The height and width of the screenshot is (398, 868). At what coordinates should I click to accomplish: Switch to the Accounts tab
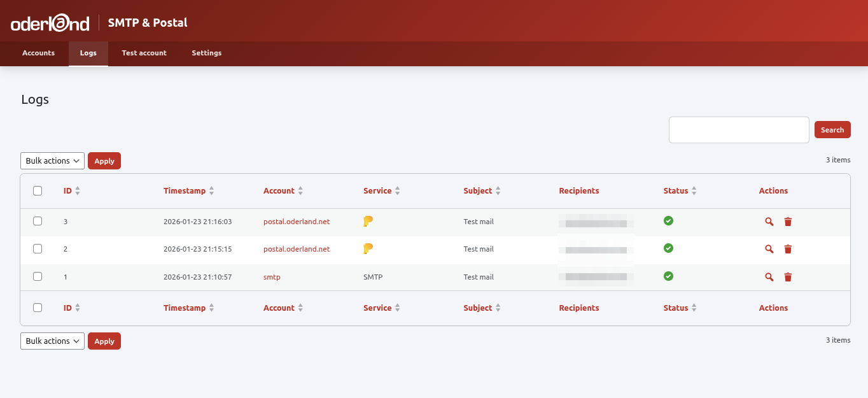(x=38, y=53)
